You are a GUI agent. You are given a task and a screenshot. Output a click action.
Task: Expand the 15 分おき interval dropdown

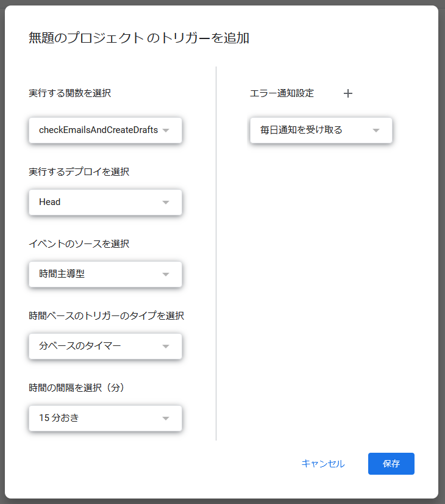click(98, 418)
